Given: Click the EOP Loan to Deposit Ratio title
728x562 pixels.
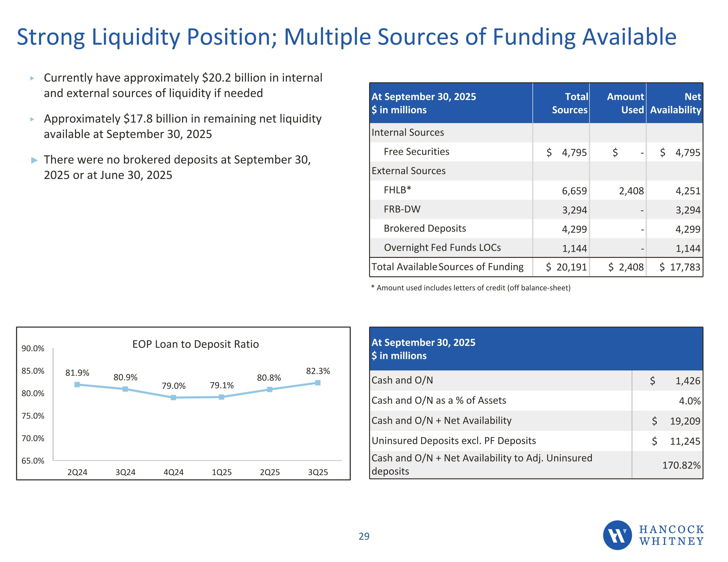Looking at the screenshot, I should click(195, 344).
